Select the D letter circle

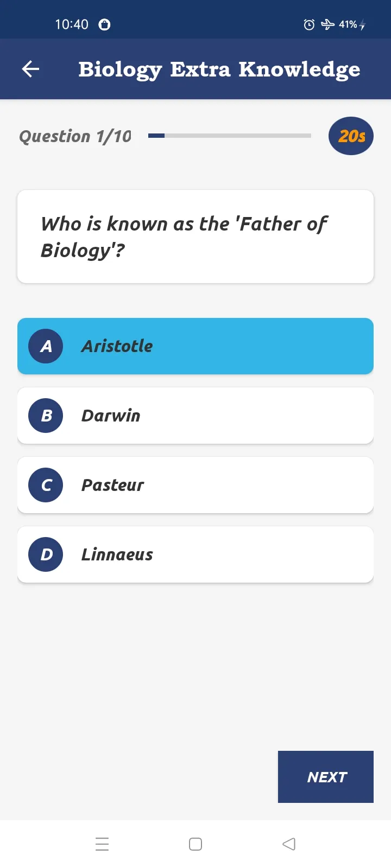coord(46,554)
